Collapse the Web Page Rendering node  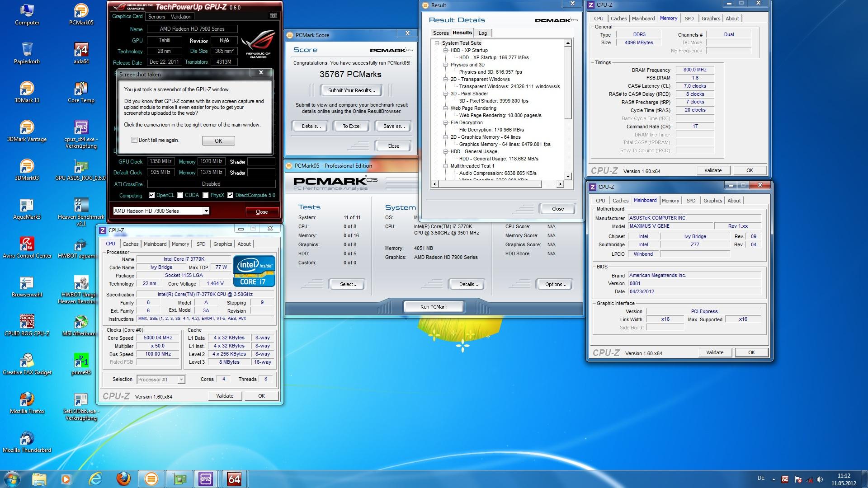446,108
